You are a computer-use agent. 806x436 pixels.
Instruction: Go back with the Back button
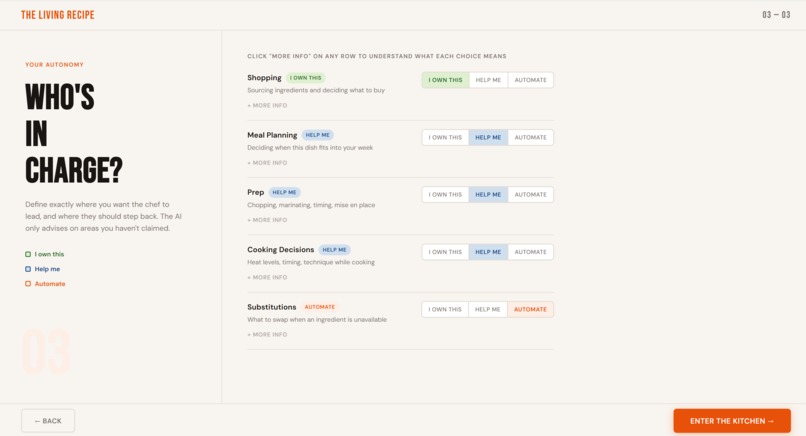48,421
